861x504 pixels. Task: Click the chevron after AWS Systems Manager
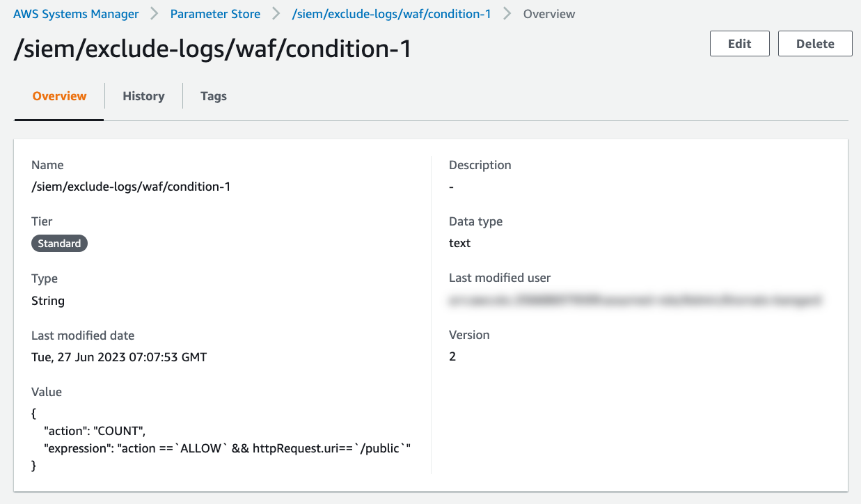pyautogui.click(x=155, y=14)
